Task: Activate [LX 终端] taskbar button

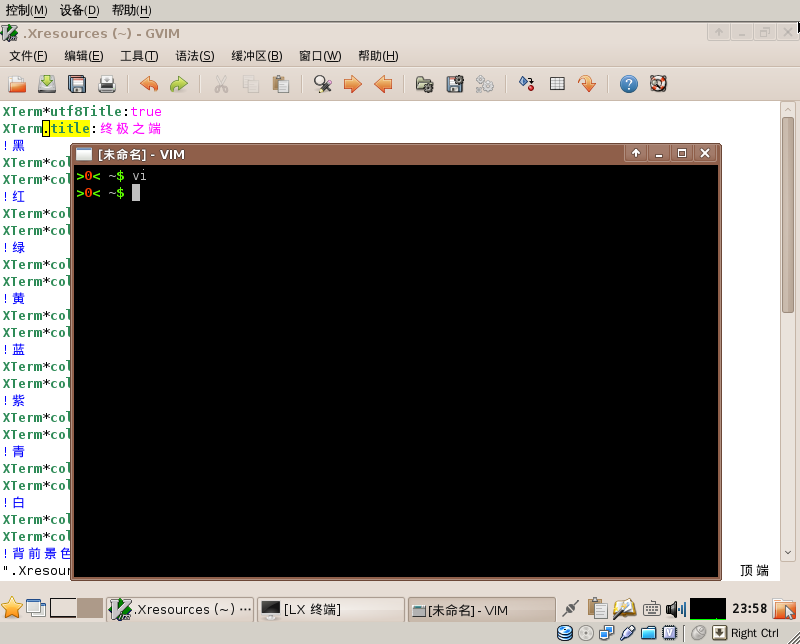Action: (331, 609)
